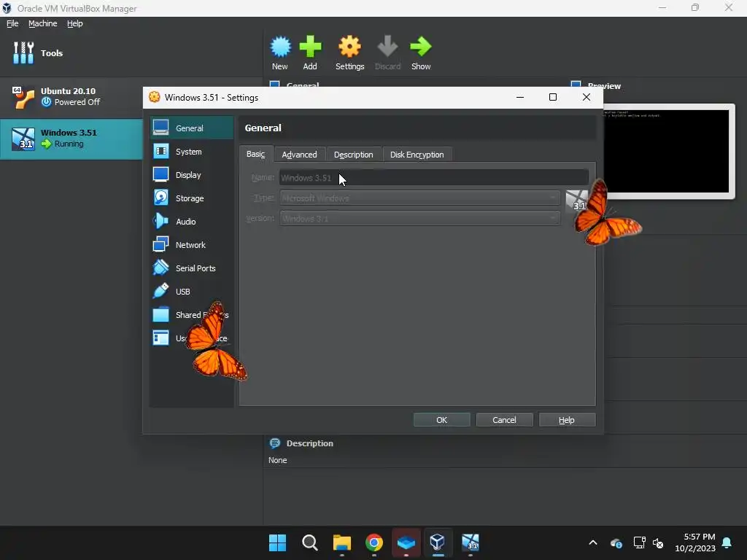Open Google Chrome from taskbar
Image resolution: width=747 pixels, height=560 pixels.
coord(374,542)
